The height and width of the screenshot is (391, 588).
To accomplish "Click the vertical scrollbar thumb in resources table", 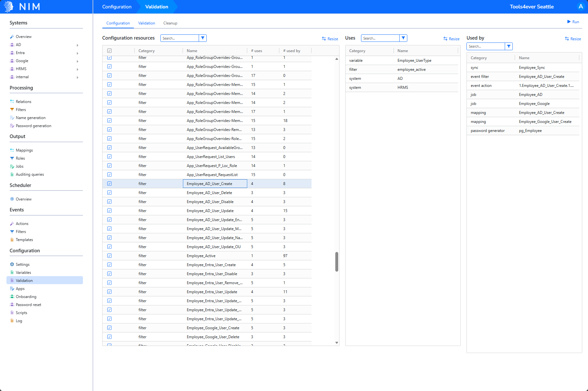I will (x=337, y=262).
